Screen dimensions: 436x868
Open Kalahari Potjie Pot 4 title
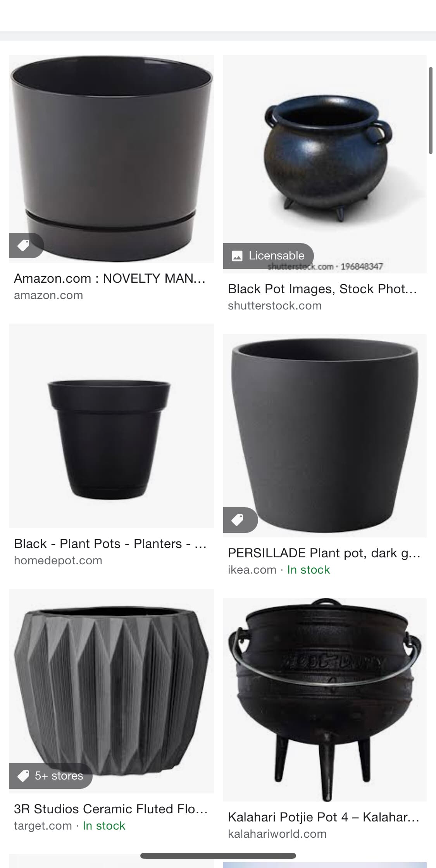click(324, 817)
